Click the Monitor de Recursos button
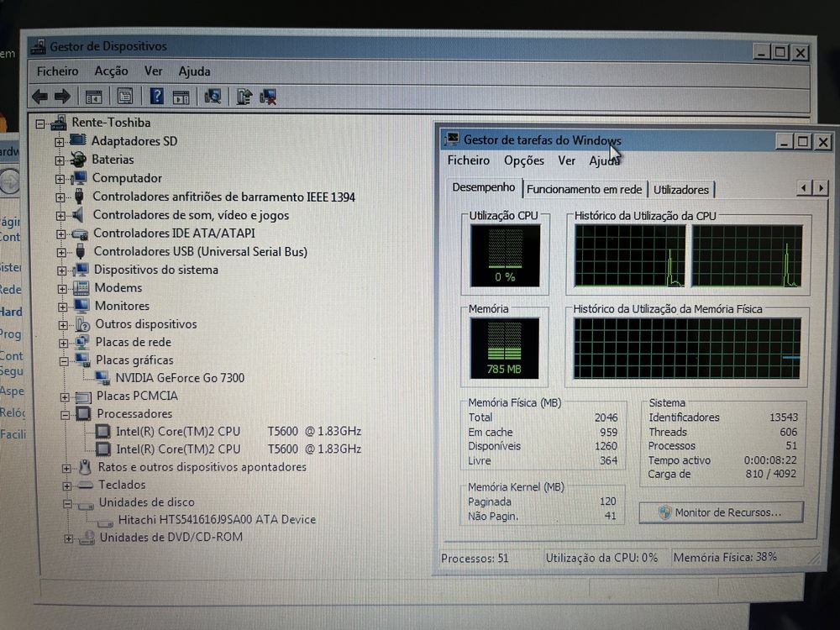This screenshot has height=630, width=840. click(721, 512)
